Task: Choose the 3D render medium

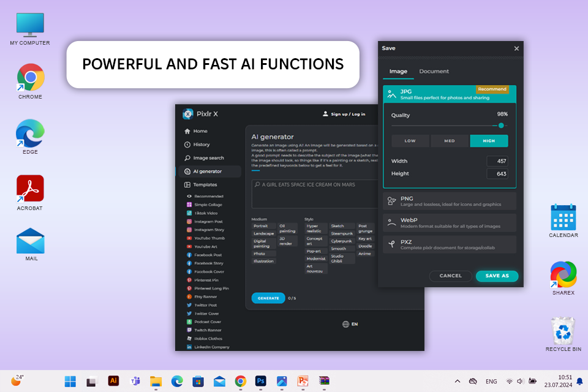Action: [x=287, y=241]
